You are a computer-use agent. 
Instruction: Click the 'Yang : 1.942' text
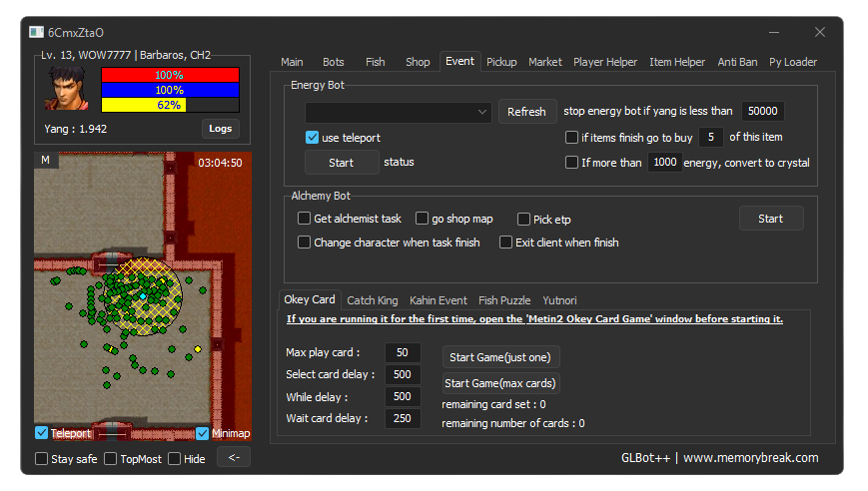point(75,129)
